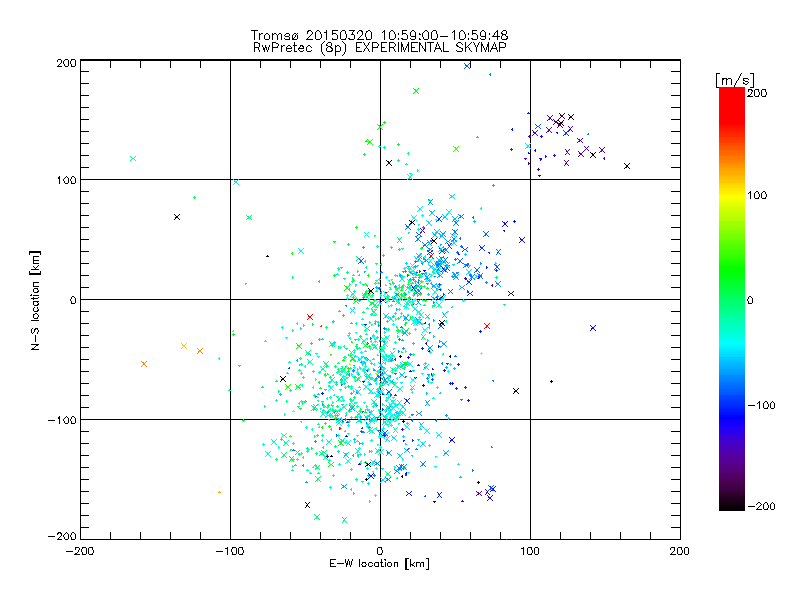Click the black X marker farthest east in plot
Viewport: 800px width, 600px height.
(x=627, y=166)
